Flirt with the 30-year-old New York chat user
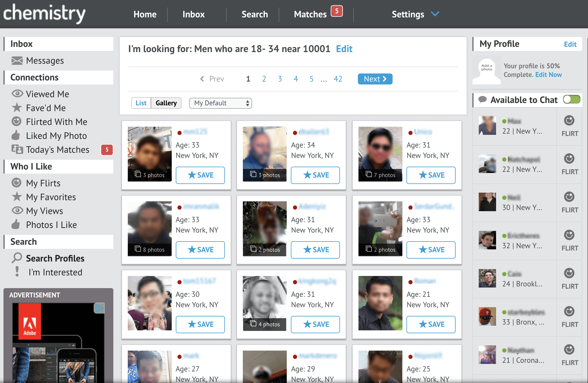This screenshot has width=588, height=383. tap(569, 202)
